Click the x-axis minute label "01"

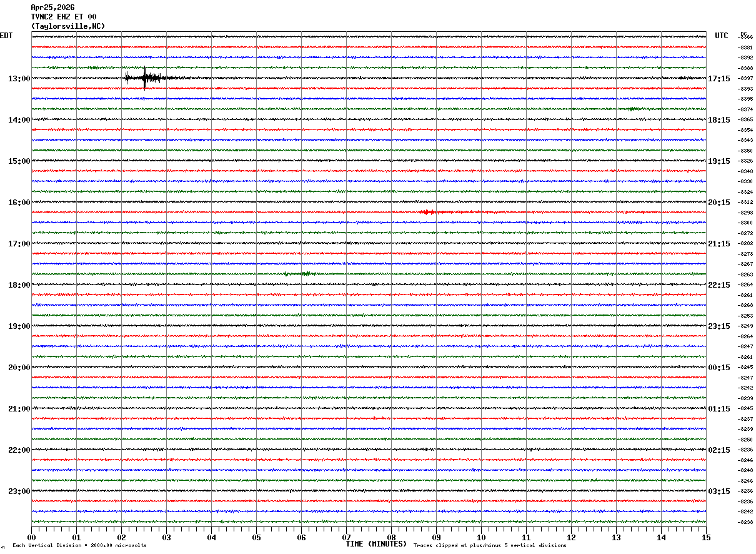click(76, 538)
